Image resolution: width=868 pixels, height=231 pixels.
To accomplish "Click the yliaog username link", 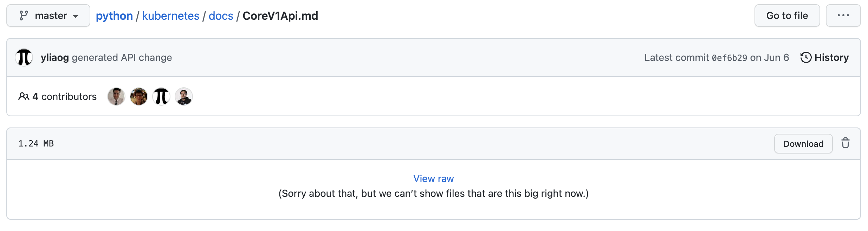I will (x=55, y=57).
